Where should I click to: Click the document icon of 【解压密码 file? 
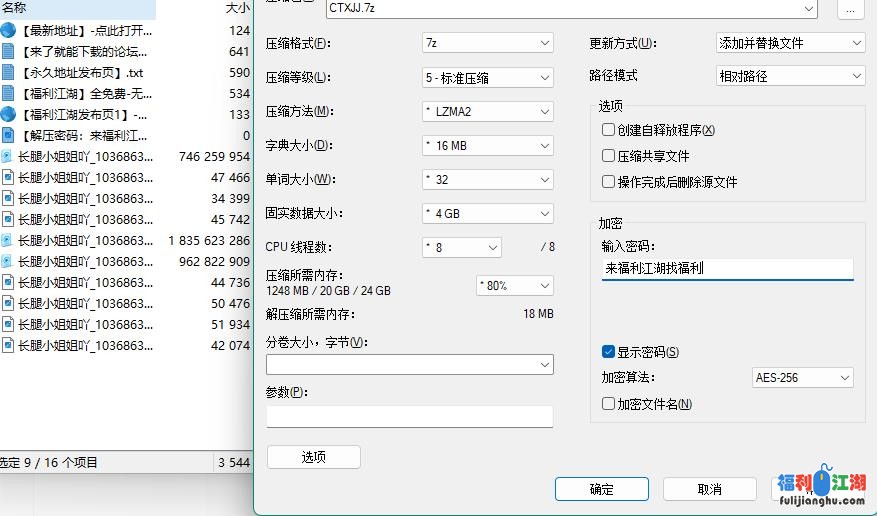pyautogui.click(x=8, y=136)
